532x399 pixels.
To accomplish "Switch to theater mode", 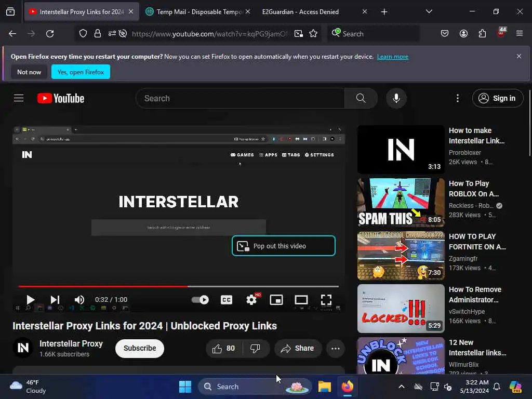I will coord(301,300).
